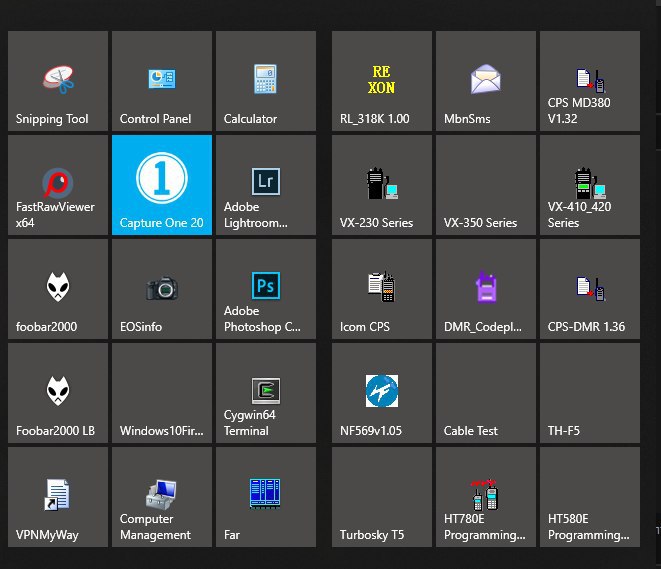Open the DMR_Codepl... purple radio tile
This screenshot has height=569, width=661.
click(x=486, y=289)
